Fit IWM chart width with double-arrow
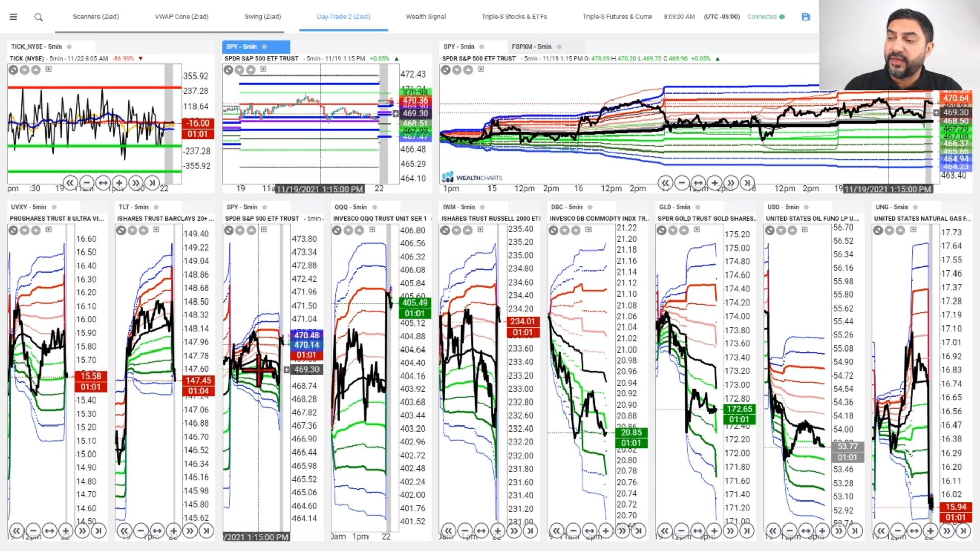Image resolution: width=980 pixels, height=551 pixels. click(x=481, y=531)
